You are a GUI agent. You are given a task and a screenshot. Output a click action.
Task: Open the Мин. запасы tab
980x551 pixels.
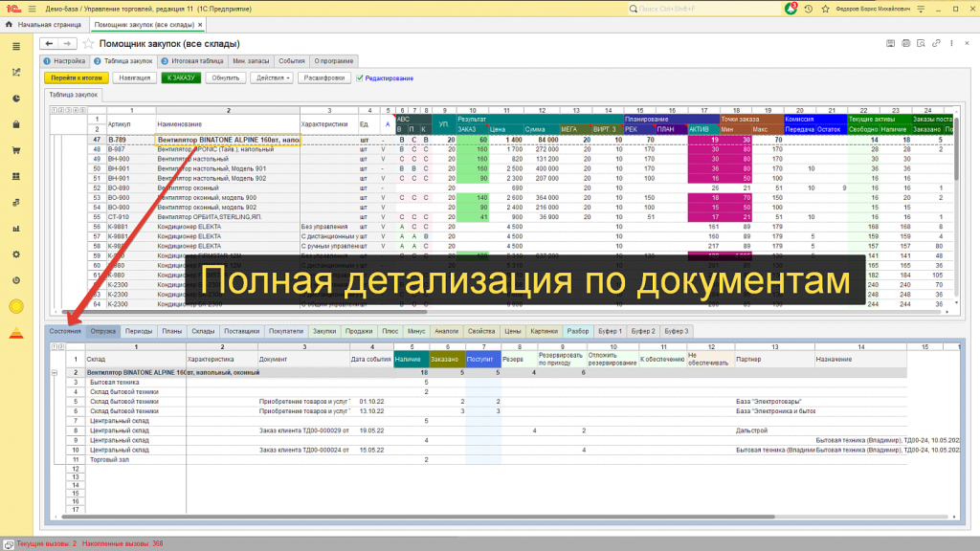click(251, 61)
